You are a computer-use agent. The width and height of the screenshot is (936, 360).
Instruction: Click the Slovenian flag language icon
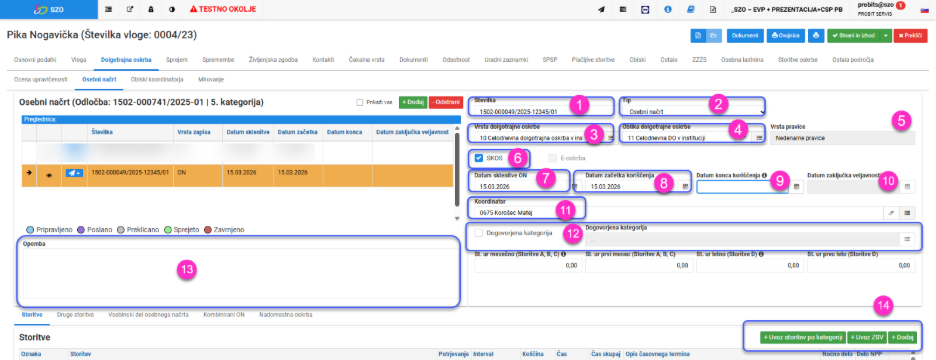tap(925, 10)
